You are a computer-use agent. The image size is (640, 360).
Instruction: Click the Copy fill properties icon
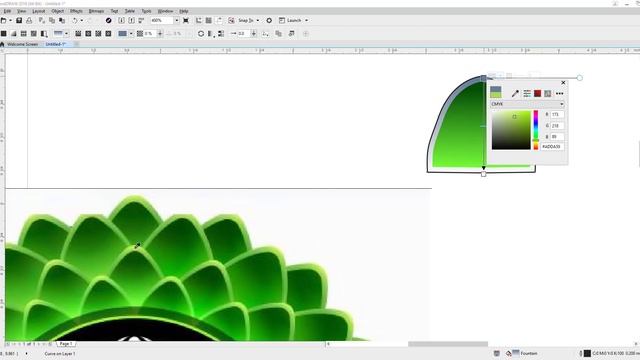click(279, 33)
